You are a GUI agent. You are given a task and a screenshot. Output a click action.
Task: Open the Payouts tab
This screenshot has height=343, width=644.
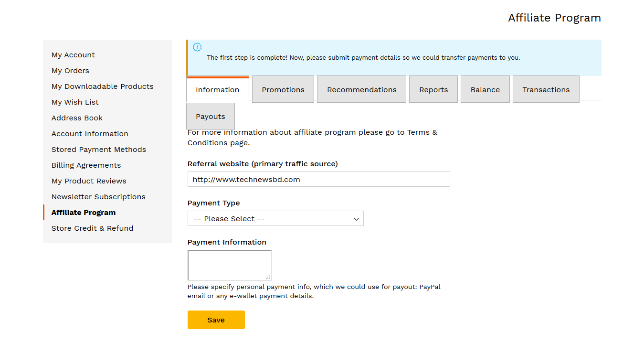tap(211, 117)
